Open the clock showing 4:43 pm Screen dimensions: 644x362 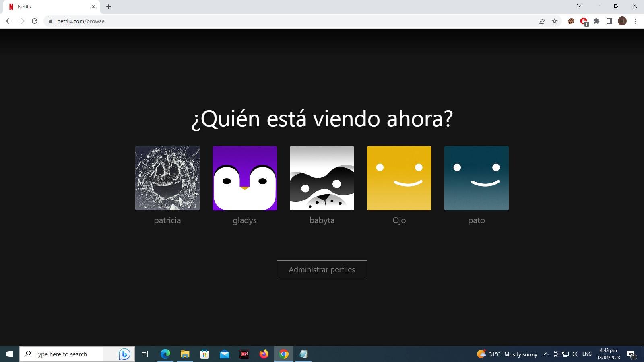click(609, 354)
